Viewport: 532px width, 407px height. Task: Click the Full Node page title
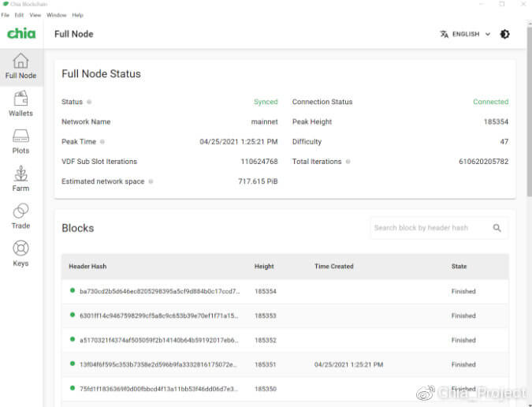point(73,34)
